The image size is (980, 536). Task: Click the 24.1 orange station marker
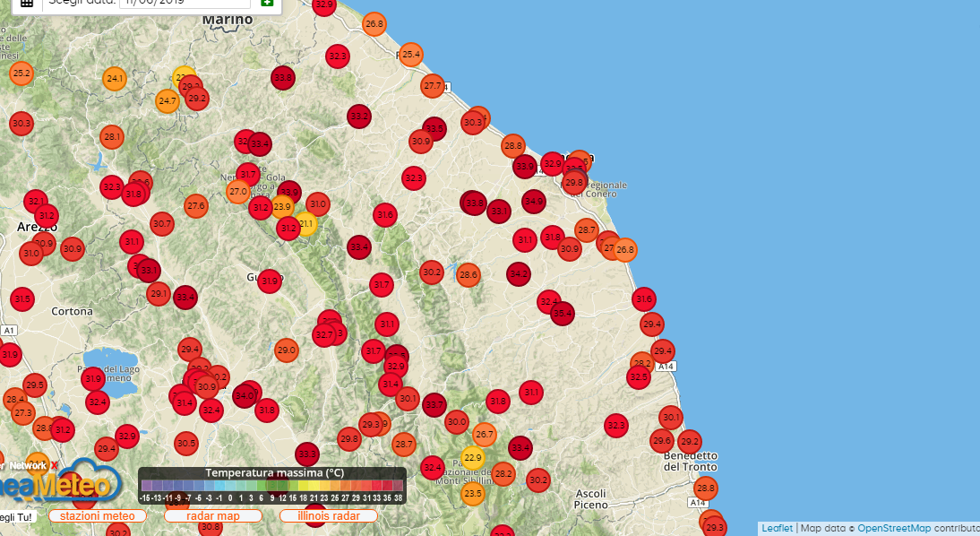pos(115,79)
